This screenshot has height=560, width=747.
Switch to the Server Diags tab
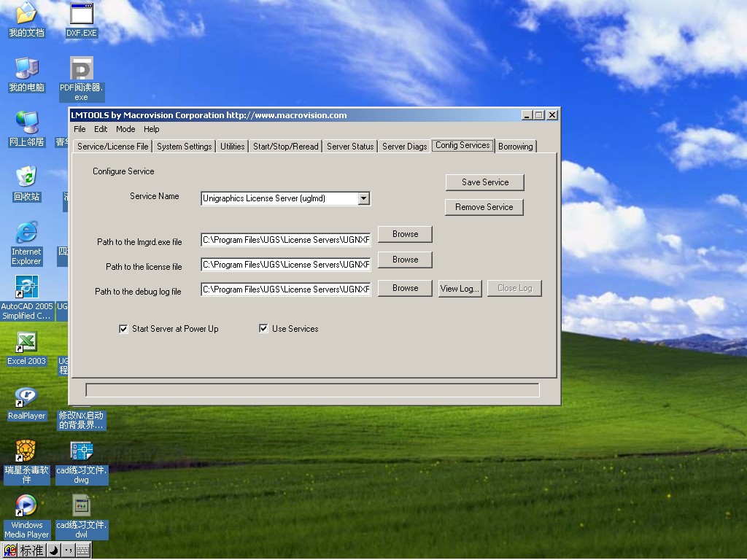point(404,146)
